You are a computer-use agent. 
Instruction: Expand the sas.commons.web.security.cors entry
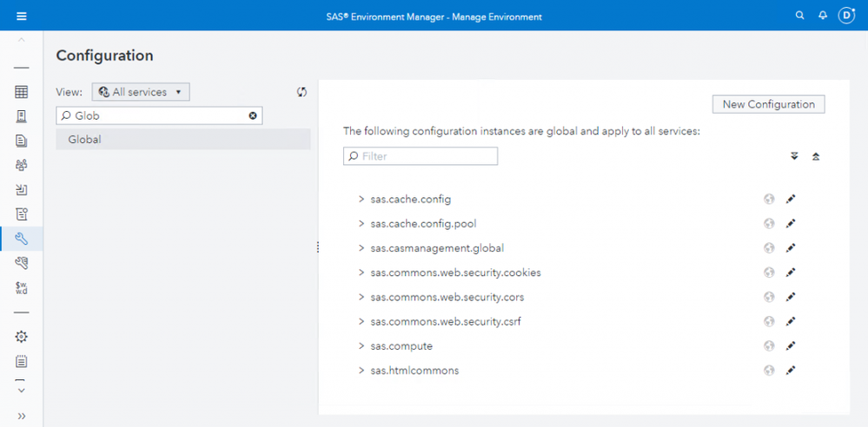pos(361,298)
